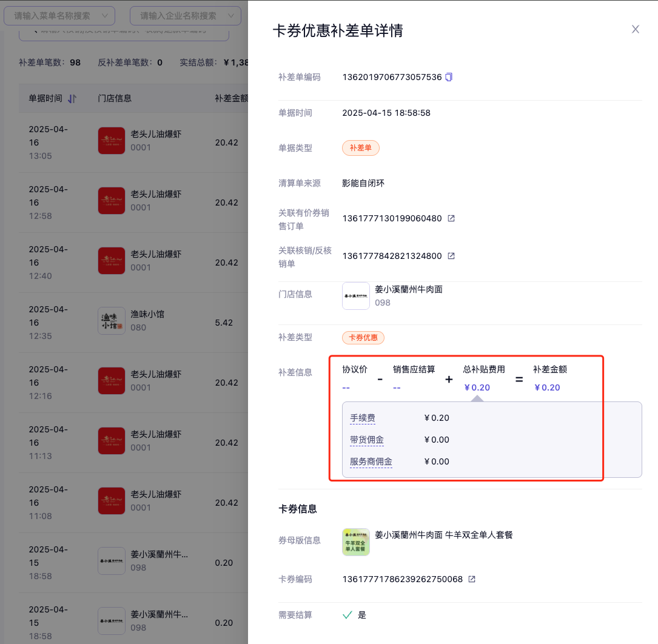Click the 总补贴费用 amount ¥0.20
This screenshot has height=644, width=658.
coord(477,387)
